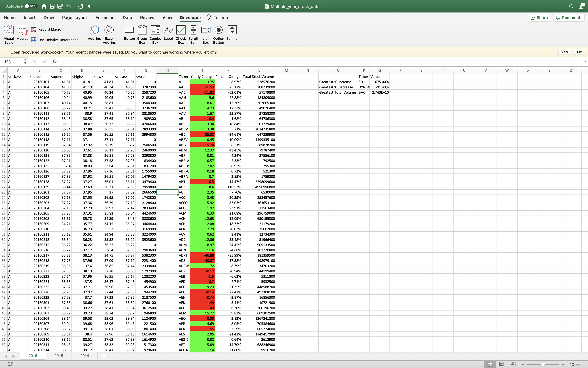Switch to Page Layout view
The image size is (588, 368).
502,364
